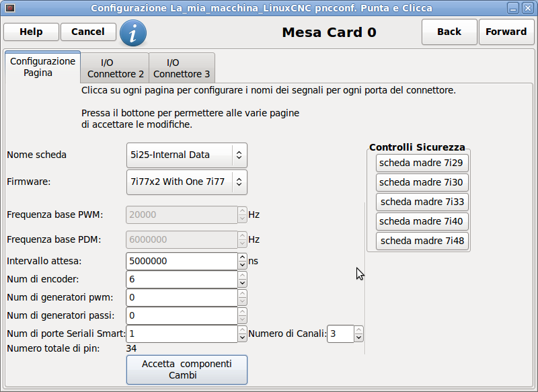Click the Controlli Sicurezza group label
Viewport: 538px width, 392px height.
[x=417, y=147]
